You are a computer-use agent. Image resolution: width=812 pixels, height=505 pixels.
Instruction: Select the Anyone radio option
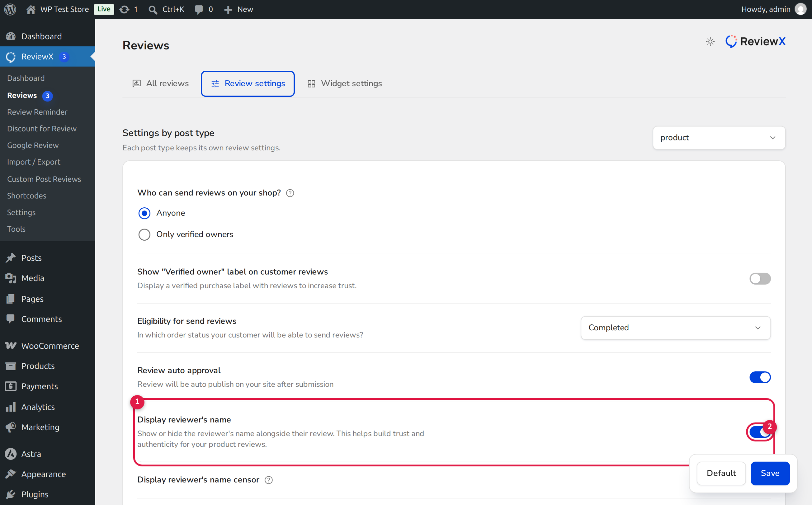[x=144, y=213]
